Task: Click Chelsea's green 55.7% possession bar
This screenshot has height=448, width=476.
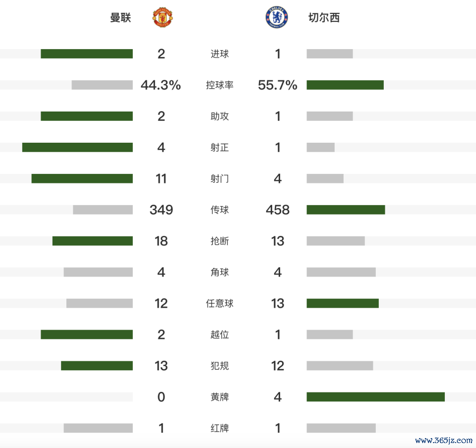Action: tap(345, 85)
